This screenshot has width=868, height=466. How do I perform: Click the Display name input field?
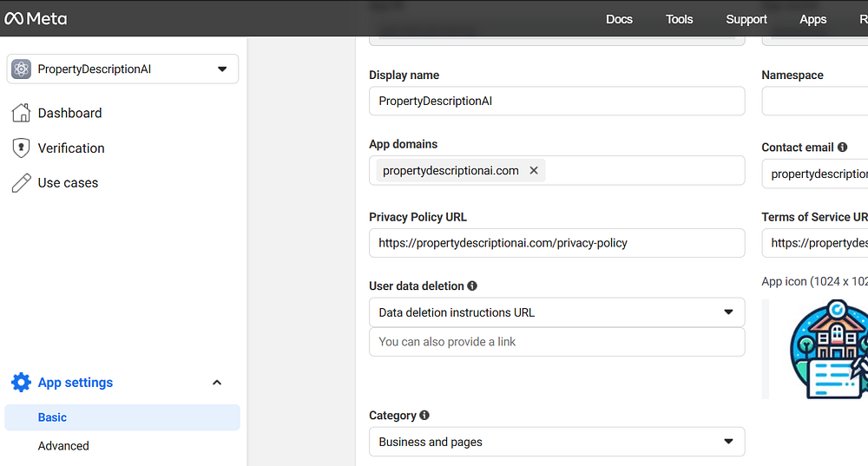pos(556,101)
